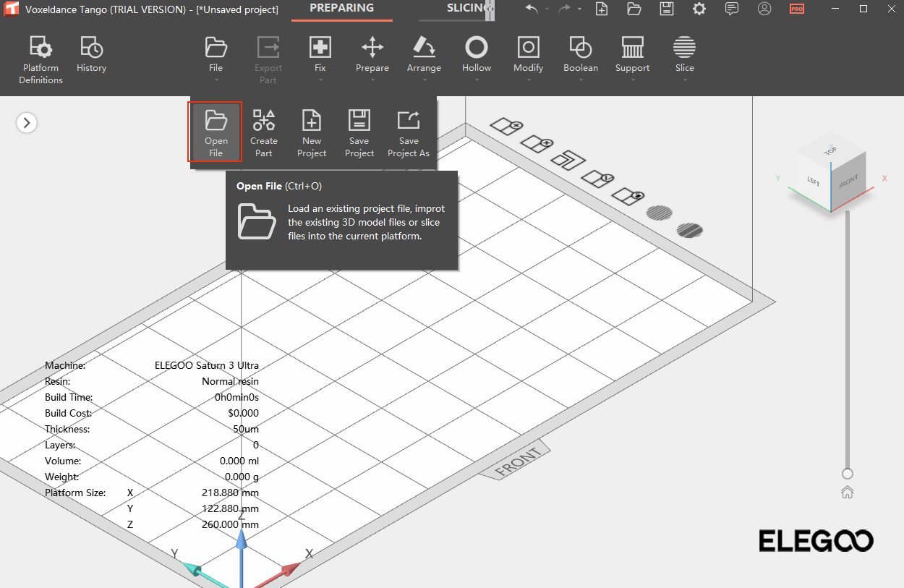Click the Thickness value '50um'
Screen dimensions: 904x588
(x=246, y=429)
